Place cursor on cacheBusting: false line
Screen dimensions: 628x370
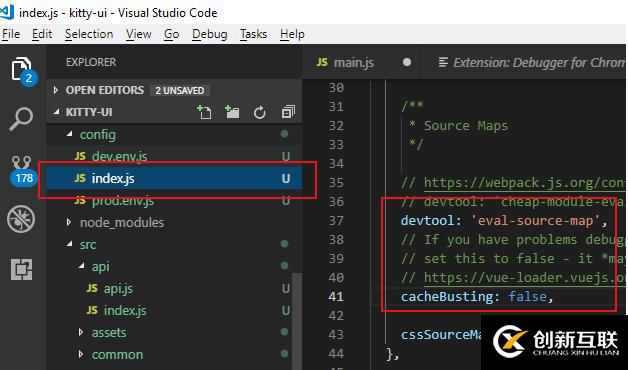point(477,297)
